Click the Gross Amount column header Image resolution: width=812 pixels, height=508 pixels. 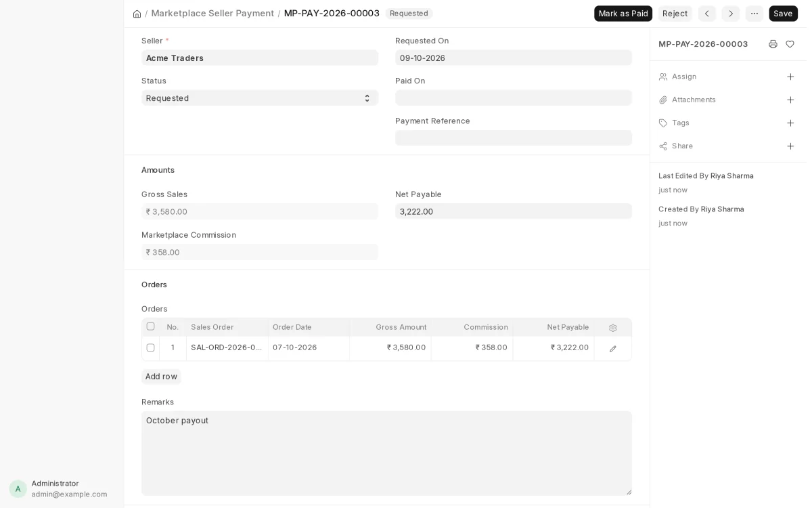pyautogui.click(x=390, y=327)
